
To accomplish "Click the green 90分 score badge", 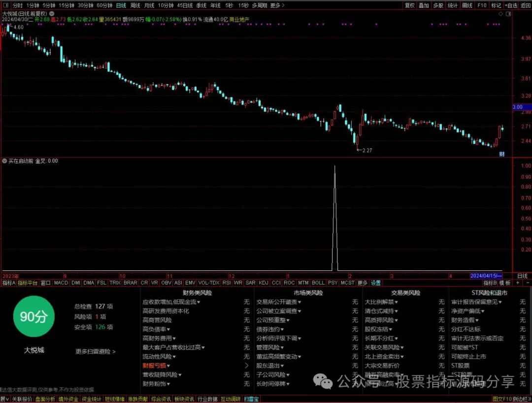I will point(33,316).
